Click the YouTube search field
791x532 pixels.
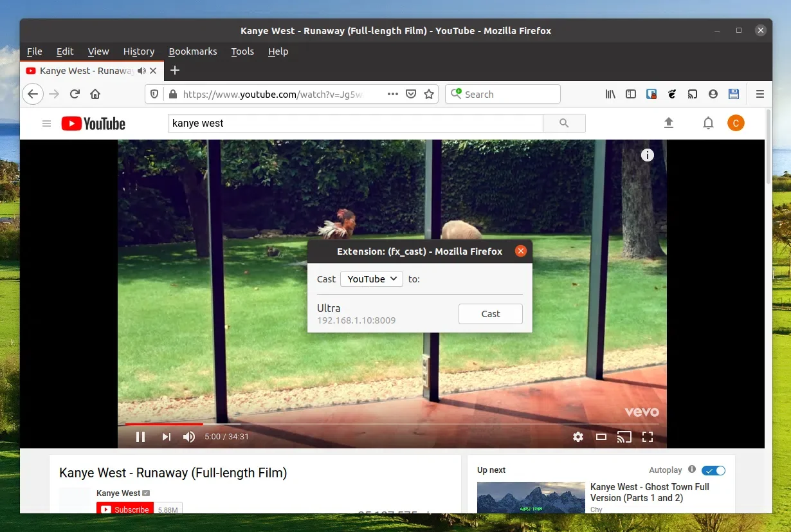pos(356,123)
